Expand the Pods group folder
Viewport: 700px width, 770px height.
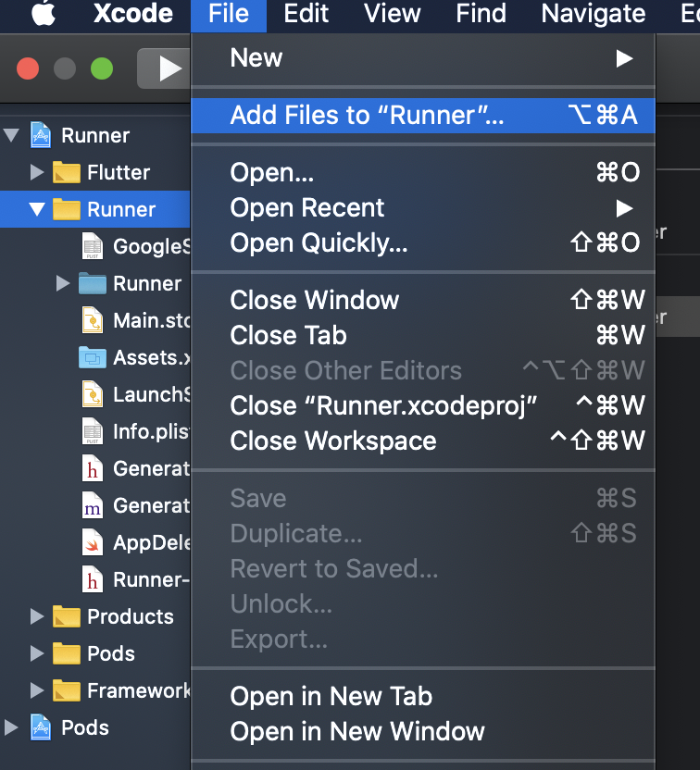click(37, 653)
